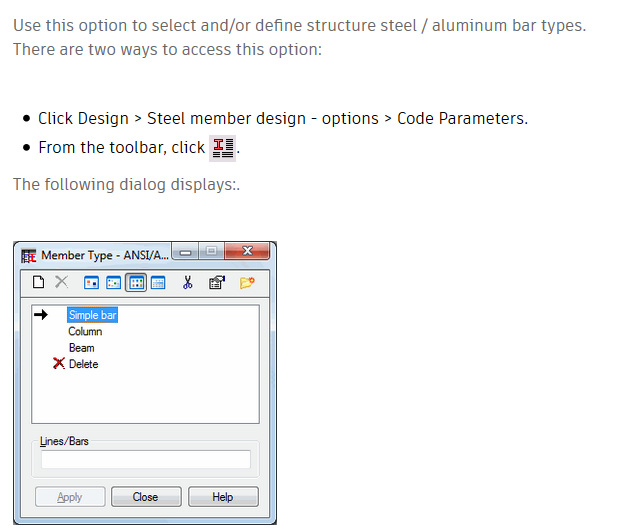
Task: Select the Simple bar member type
Action: pos(92,315)
